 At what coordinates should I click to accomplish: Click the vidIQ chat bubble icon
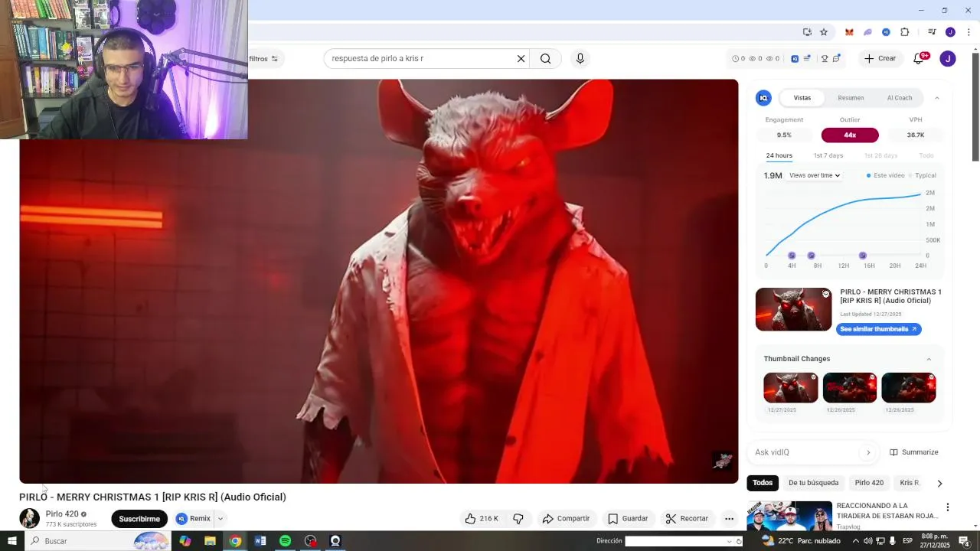837,58
